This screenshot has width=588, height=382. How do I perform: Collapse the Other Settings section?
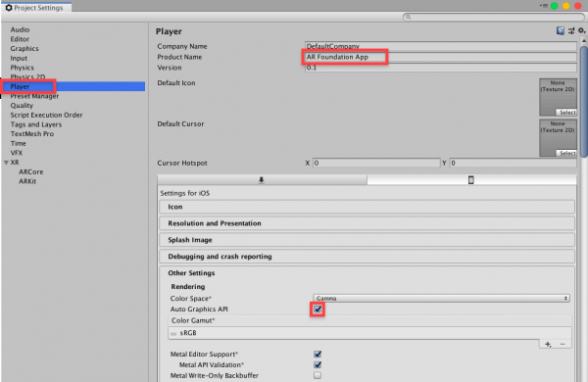tap(191, 273)
